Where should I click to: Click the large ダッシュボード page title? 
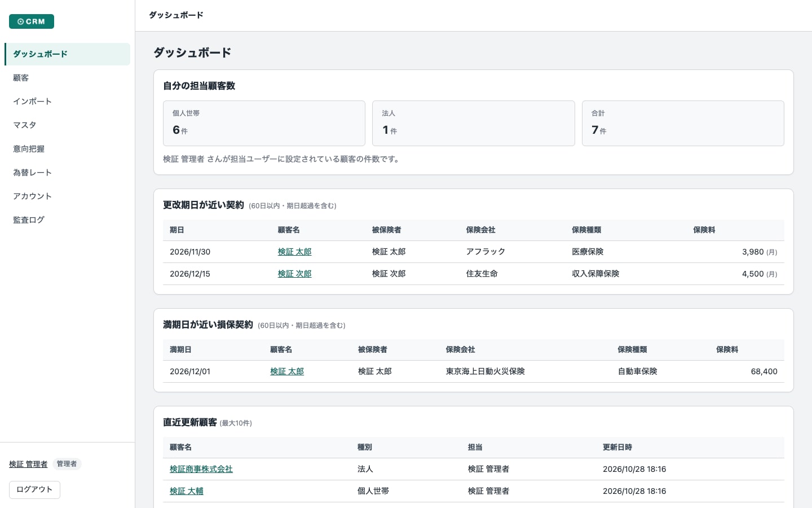[192, 52]
